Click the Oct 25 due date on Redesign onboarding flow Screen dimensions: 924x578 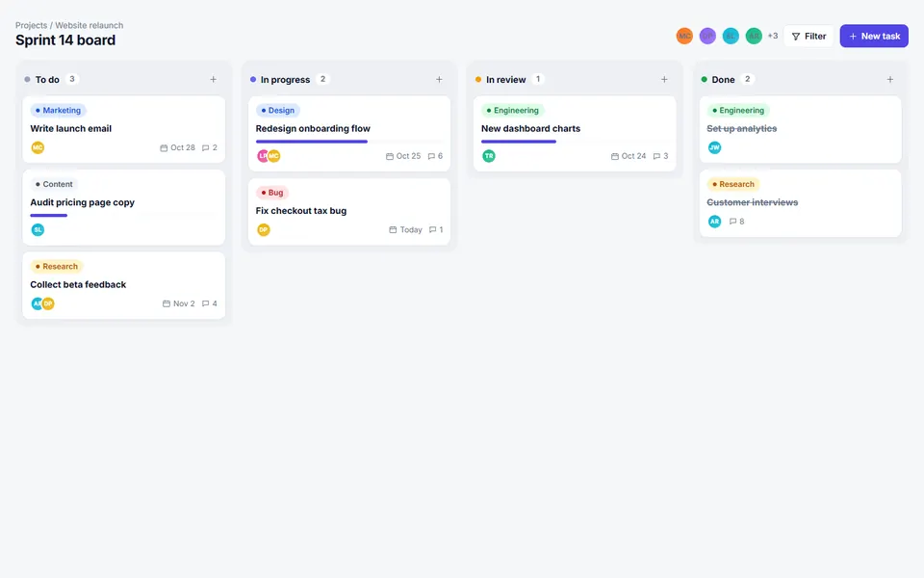(403, 156)
